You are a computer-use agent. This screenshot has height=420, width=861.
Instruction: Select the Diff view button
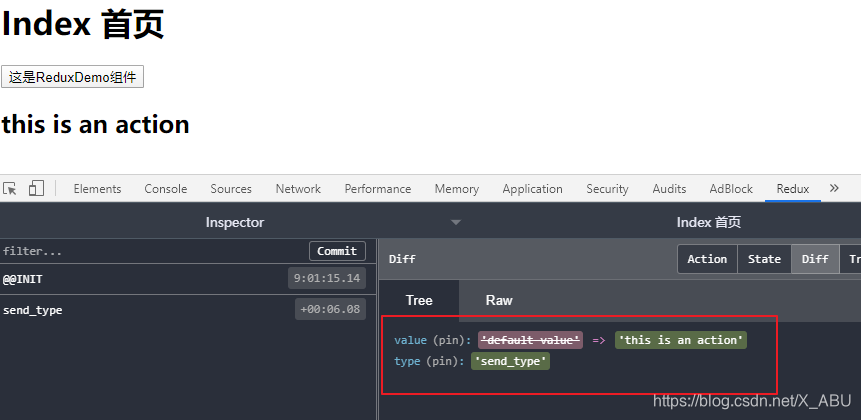click(x=815, y=259)
